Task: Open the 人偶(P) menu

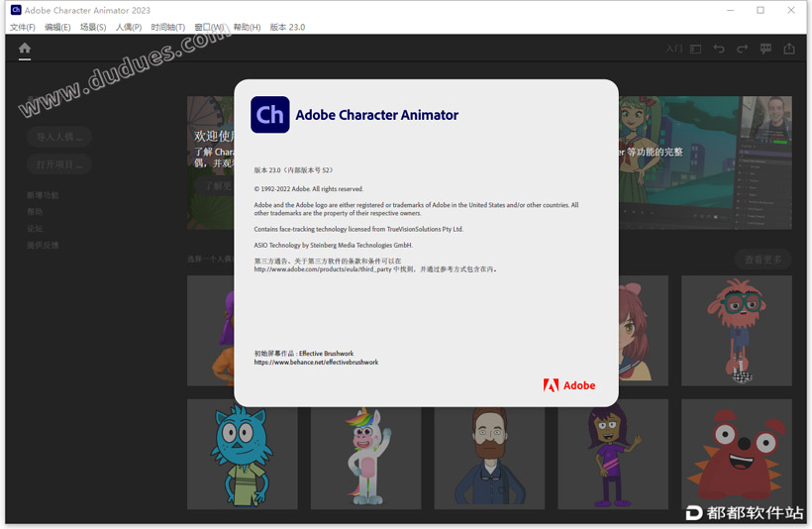Action: tap(129, 27)
